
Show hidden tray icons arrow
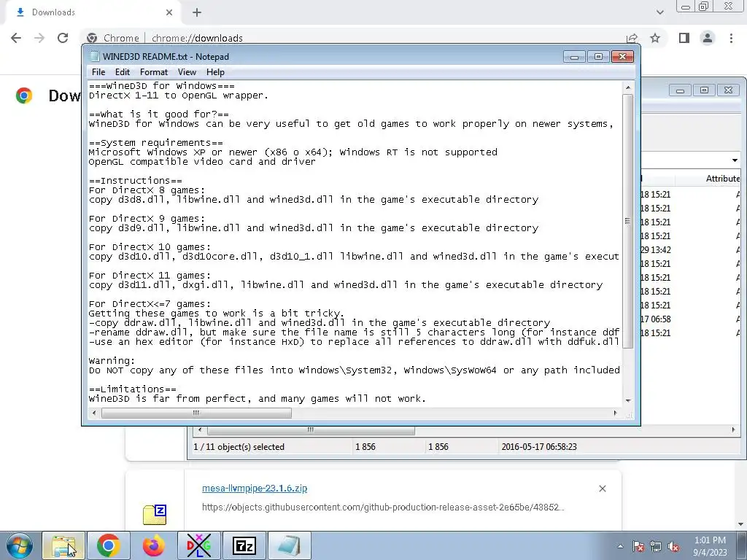620,546
